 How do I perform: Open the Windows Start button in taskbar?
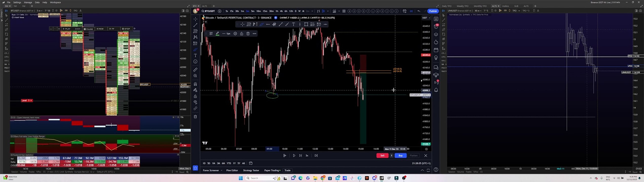pyautogui.click(x=241, y=178)
